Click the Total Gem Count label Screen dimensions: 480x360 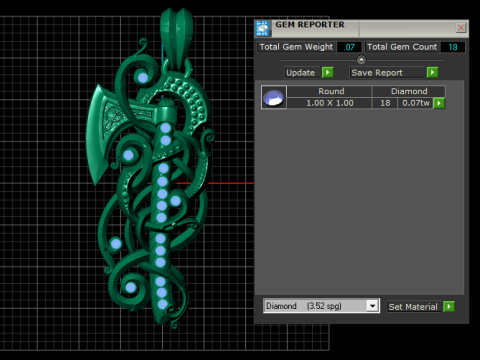(x=402, y=47)
